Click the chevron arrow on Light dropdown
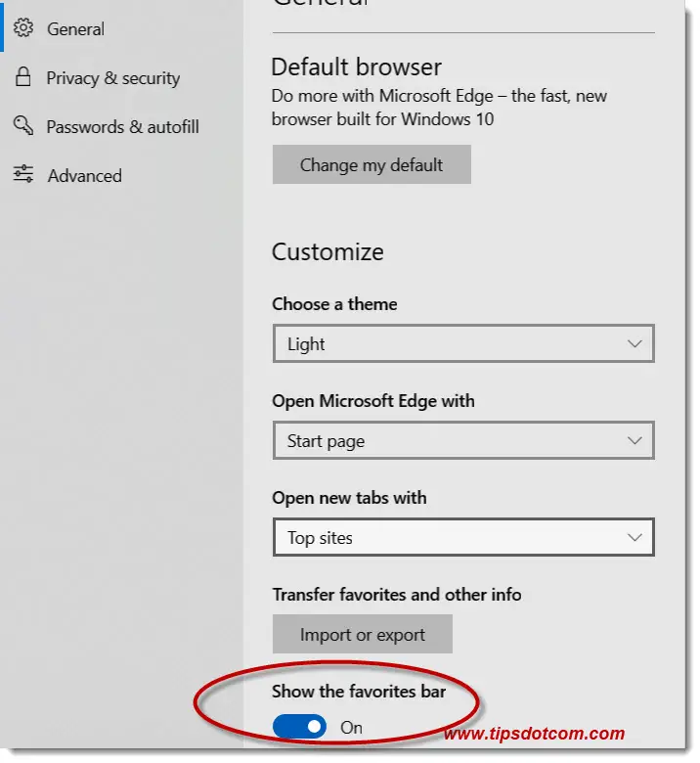Screen dimensions: 700x763 (x=634, y=344)
